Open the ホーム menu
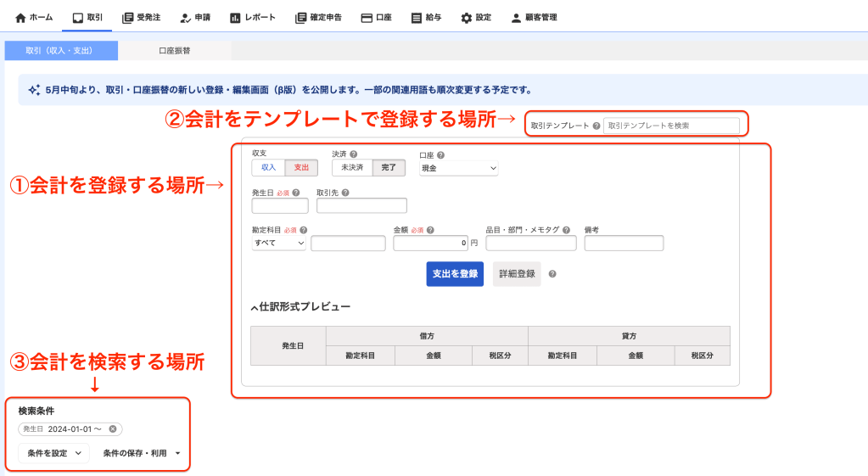 [x=34, y=18]
